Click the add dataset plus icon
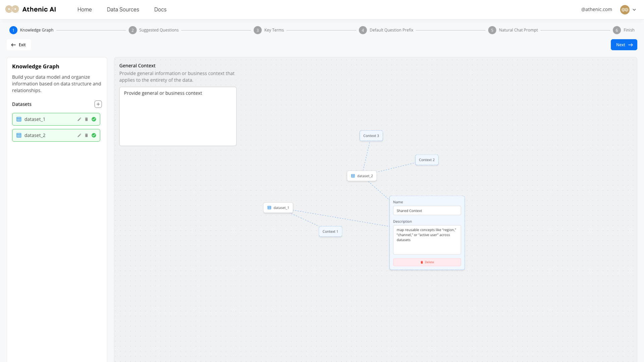 coord(98,104)
